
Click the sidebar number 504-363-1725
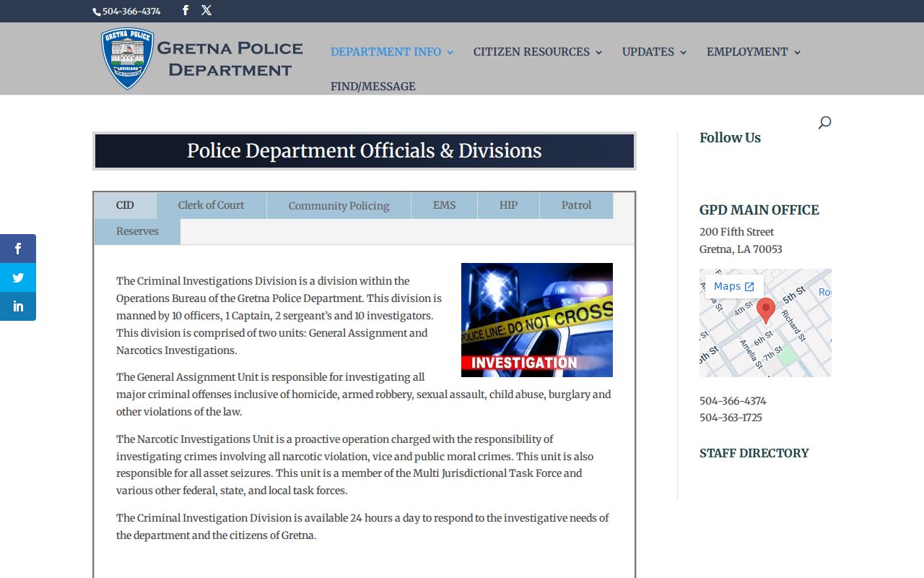click(x=731, y=418)
